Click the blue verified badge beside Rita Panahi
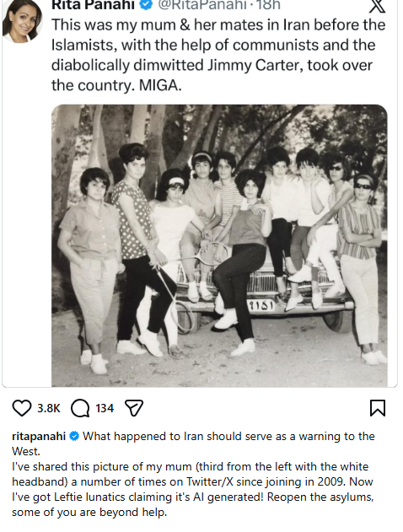Image resolution: width=403 pixels, height=532 pixels. [x=147, y=5]
